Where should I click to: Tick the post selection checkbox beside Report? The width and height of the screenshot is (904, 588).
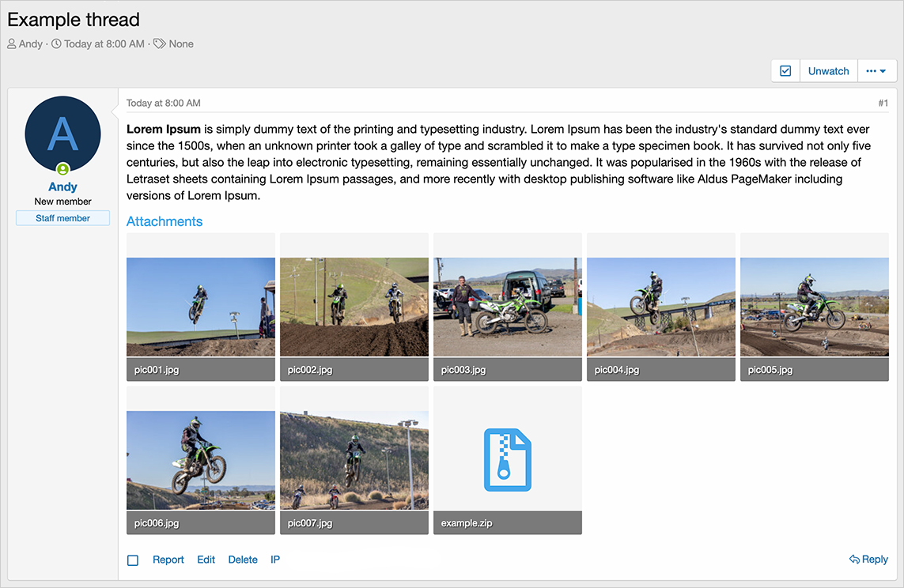pos(133,560)
